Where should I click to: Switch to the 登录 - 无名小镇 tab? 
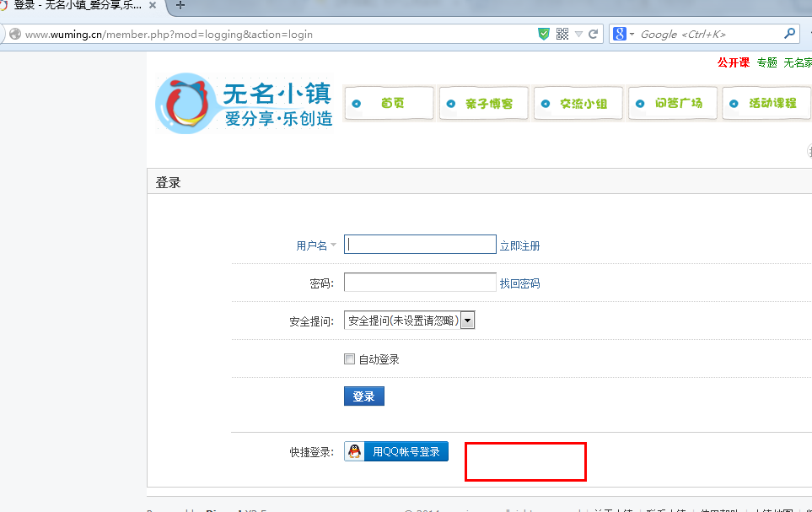coord(78,5)
